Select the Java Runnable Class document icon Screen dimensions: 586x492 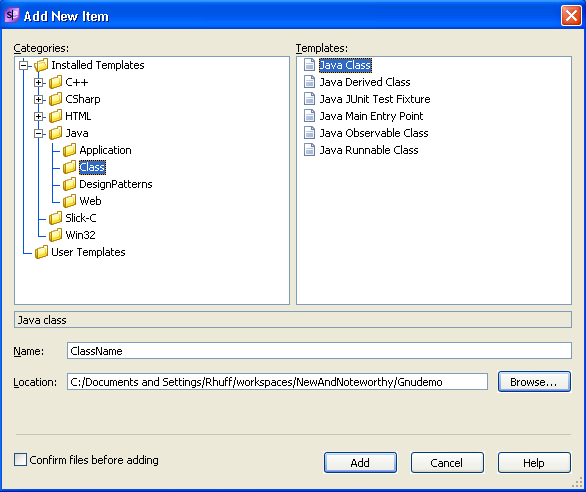(309, 150)
